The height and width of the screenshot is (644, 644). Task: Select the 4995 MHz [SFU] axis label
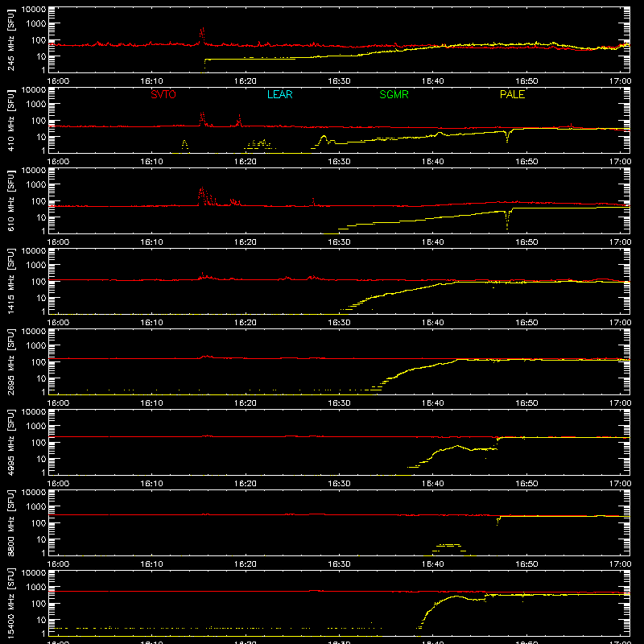pyautogui.click(x=11, y=443)
